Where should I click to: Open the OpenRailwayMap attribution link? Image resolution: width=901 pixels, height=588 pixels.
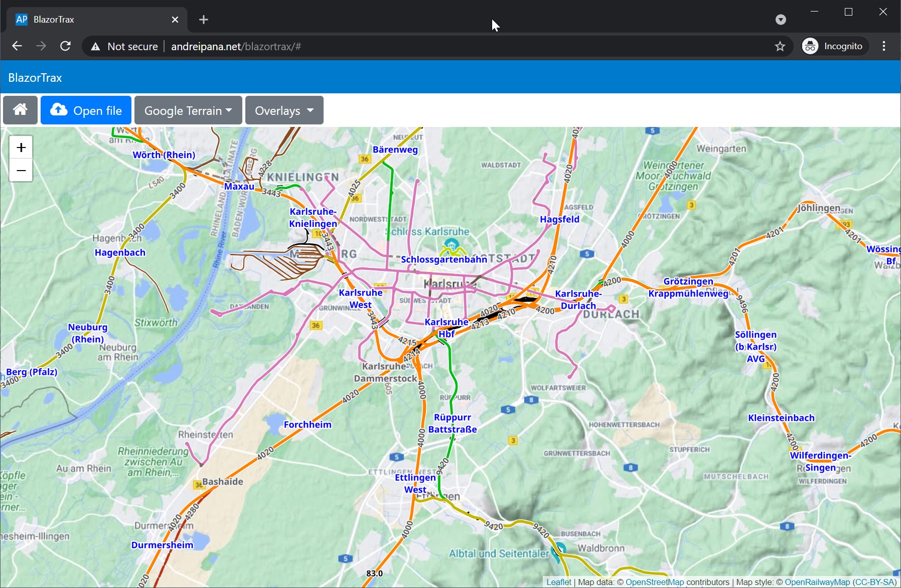[817, 582]
